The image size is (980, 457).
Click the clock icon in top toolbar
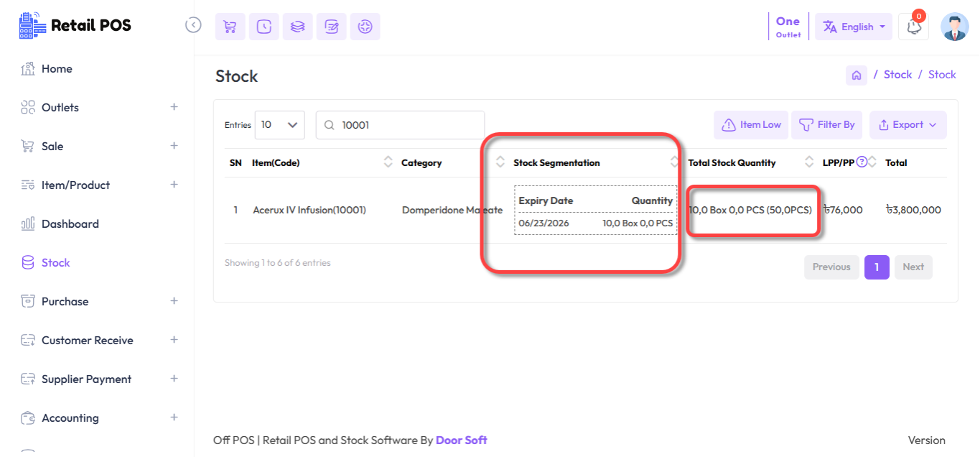(x=263, y=27)
